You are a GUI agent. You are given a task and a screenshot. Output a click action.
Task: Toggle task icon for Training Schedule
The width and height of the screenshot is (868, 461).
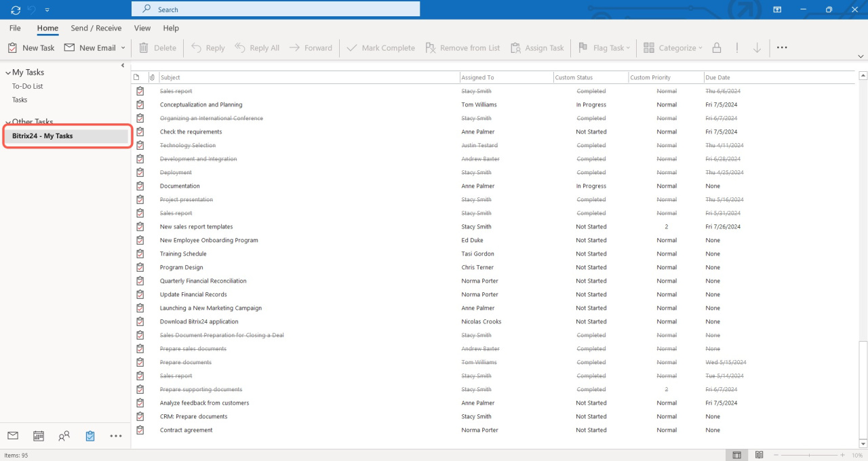point(140,254)
